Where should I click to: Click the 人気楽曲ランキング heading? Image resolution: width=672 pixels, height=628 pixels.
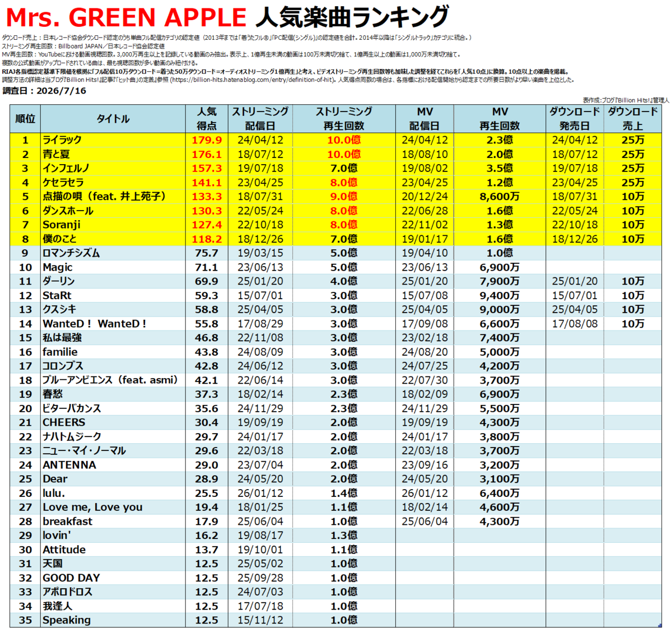coord(352,17)
